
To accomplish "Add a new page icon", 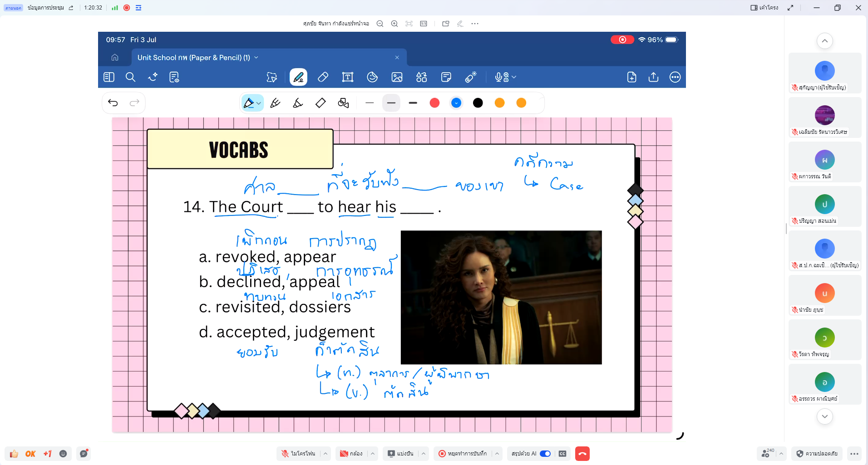I will (x=632, y=77).
